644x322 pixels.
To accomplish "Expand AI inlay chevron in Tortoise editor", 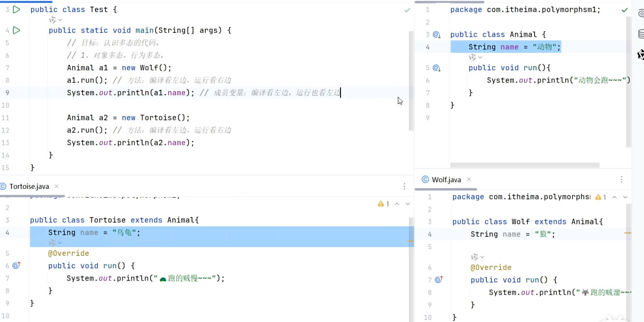I will click(x=60, y=243).
